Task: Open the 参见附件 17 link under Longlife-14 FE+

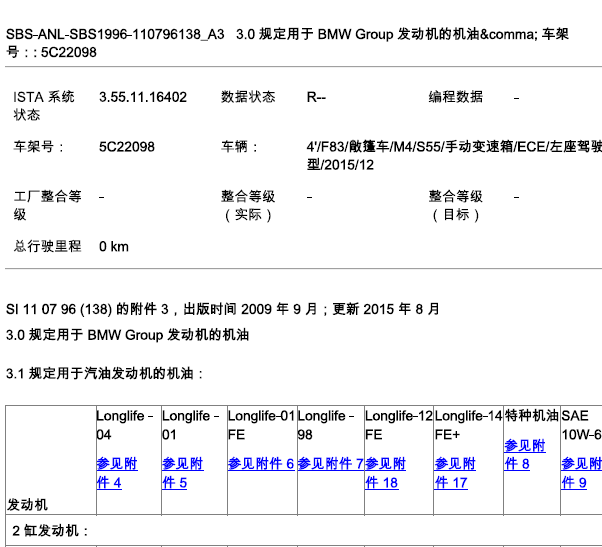Action: tap(455, 473)
